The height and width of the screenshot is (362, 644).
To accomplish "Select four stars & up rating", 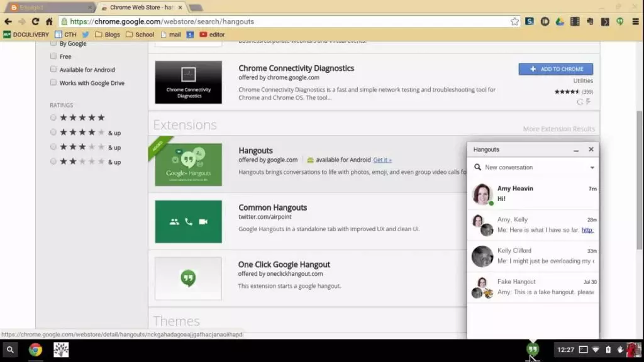I will click(x=53, y=132).
